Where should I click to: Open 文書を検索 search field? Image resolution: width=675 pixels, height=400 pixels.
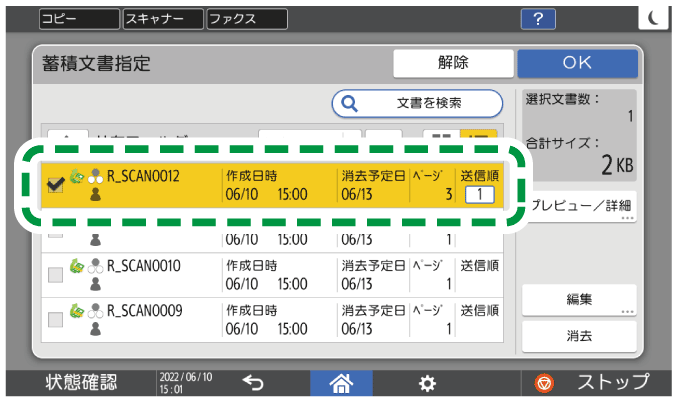point(417,103)
